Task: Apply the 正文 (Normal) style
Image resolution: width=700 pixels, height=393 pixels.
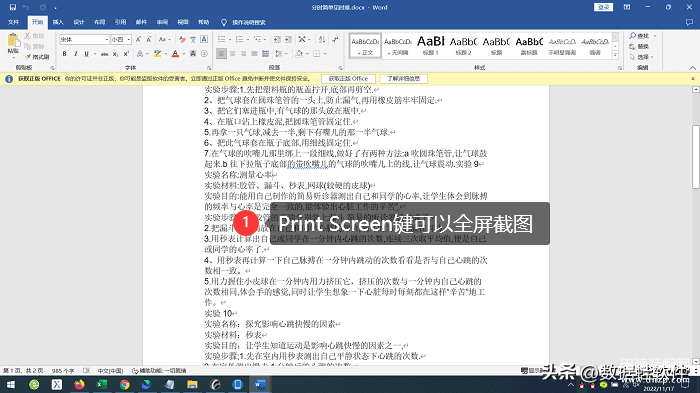Action: [365, 46]
